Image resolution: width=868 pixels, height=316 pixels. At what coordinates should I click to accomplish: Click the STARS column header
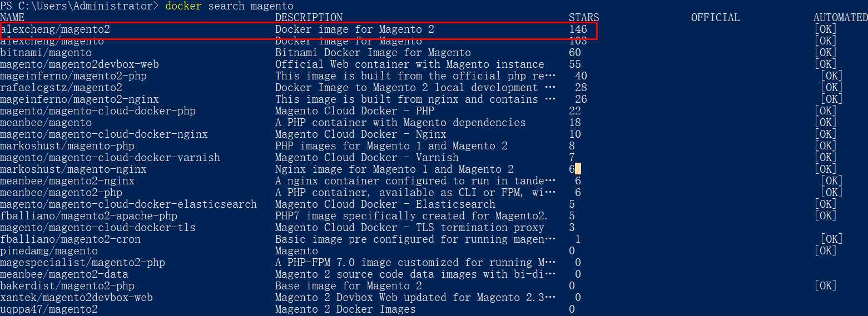click(584, 18)
